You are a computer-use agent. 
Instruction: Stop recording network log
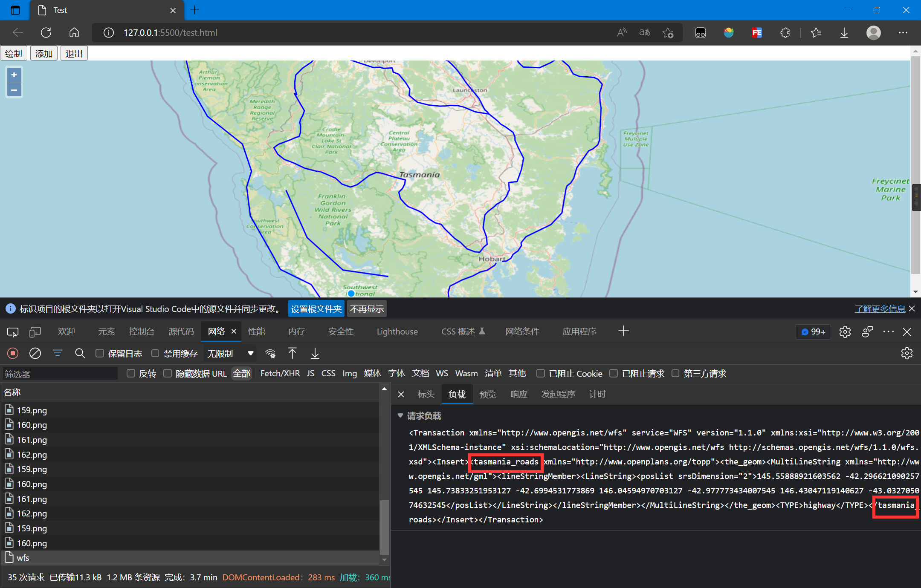click(13, 353)
